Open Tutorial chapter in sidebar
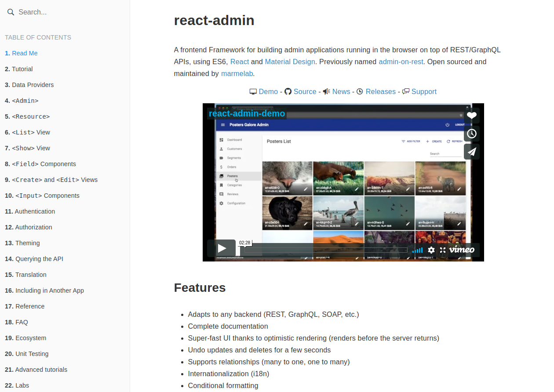Screen dimensions: 554x392 19,69
